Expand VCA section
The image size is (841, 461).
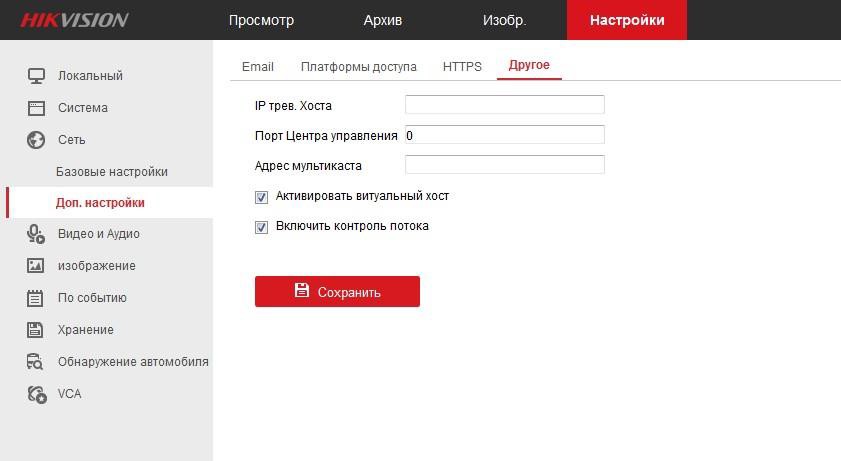[70, 394]
